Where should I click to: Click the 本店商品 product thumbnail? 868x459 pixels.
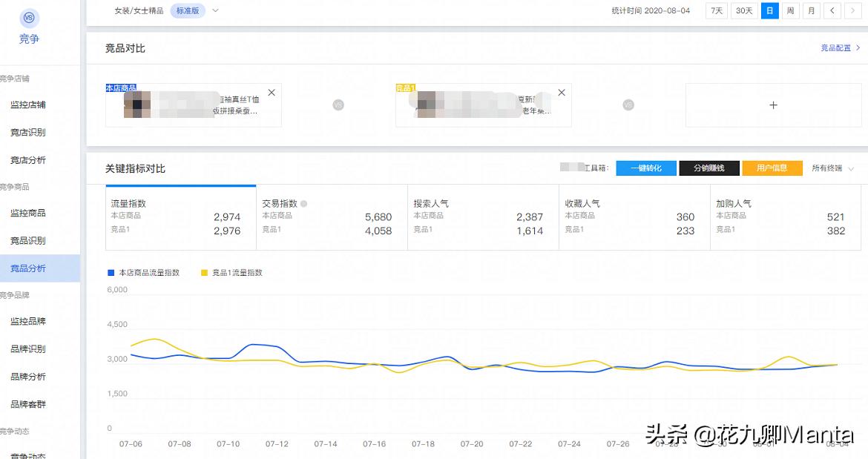tap(137, 104)
